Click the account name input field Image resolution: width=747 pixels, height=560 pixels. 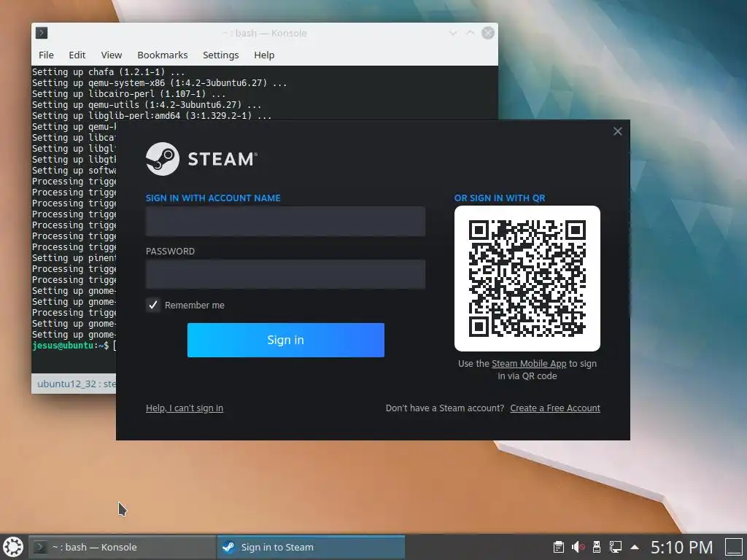coord(285,222)
